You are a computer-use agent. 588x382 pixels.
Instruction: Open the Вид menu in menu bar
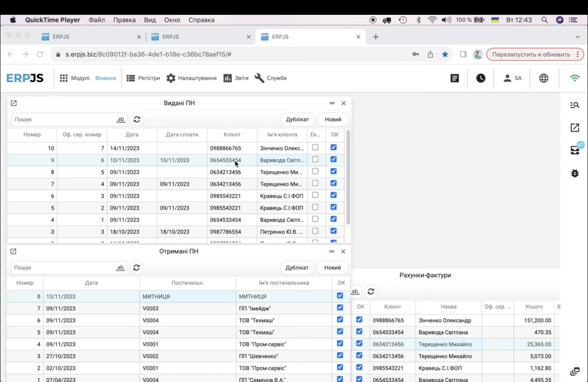click(x=150, y=20)
